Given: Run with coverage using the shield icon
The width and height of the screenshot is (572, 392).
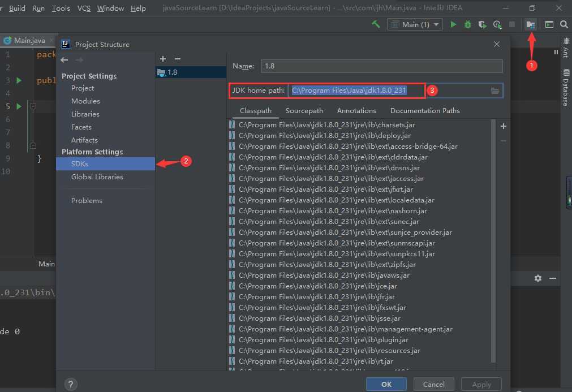Looking at the screenshot, I should tap(482, 24).
